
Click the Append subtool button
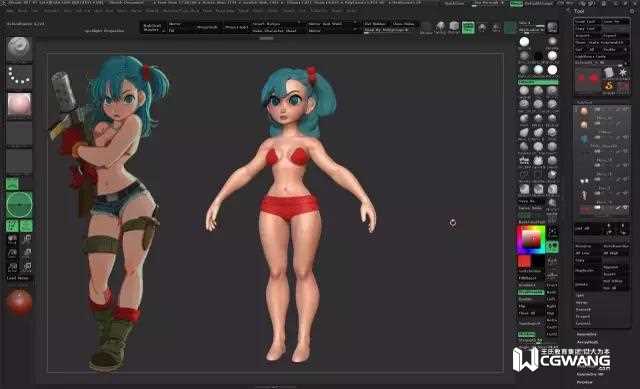(x=616, y=267)
